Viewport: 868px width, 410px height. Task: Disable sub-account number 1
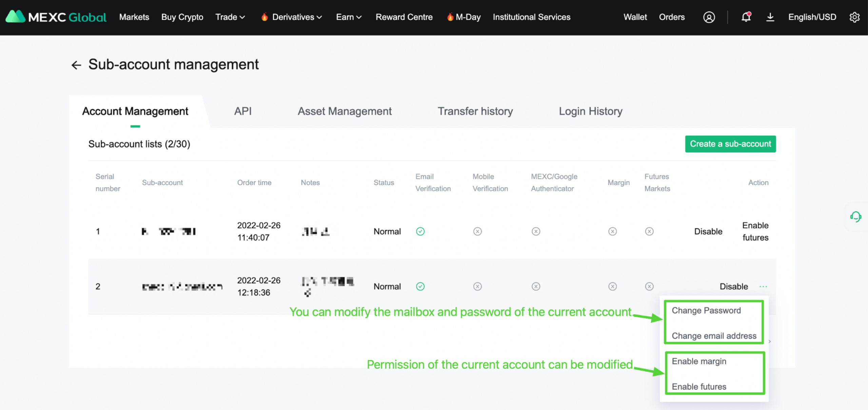[708, 231]
